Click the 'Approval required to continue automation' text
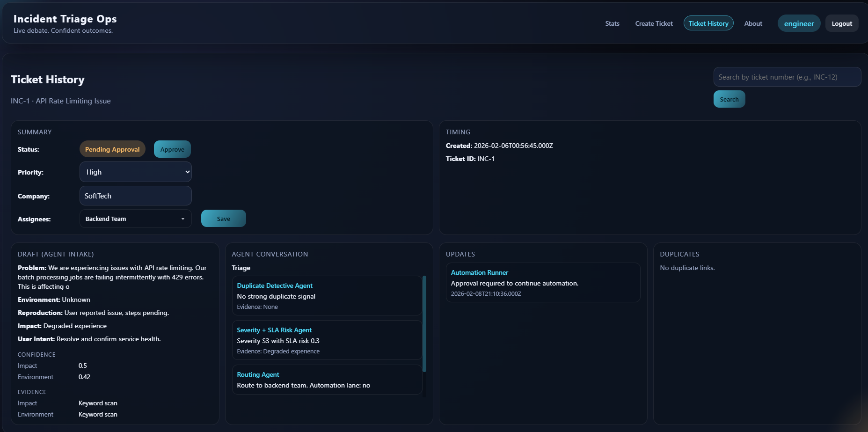Viewport: 868px width, 432px height. [515, 283]
